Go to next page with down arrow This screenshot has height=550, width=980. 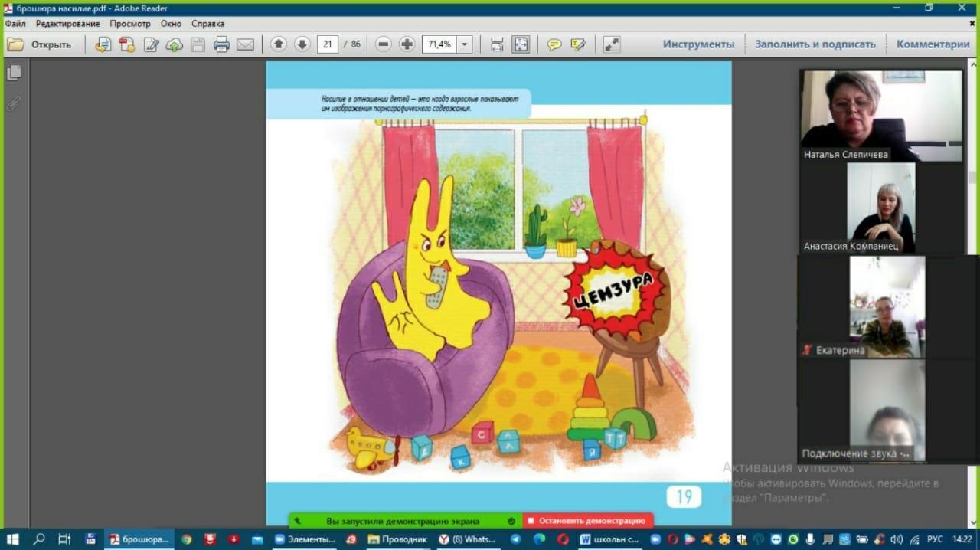[x=302, y=44]
